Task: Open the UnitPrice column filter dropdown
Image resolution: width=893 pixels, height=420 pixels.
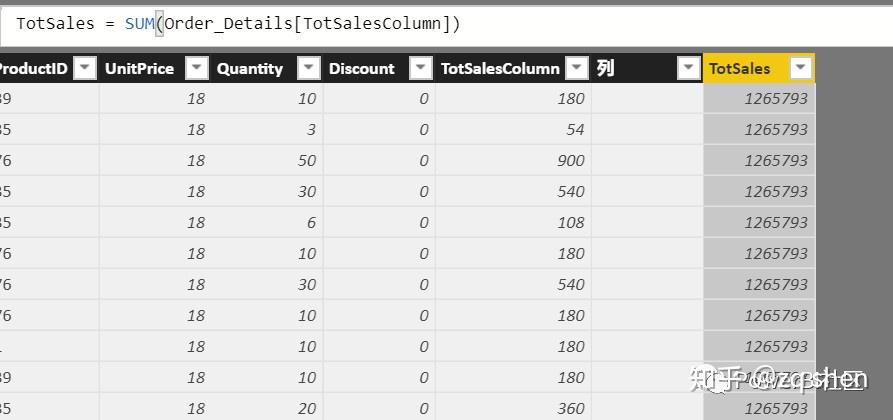Action: coord(197,68)
